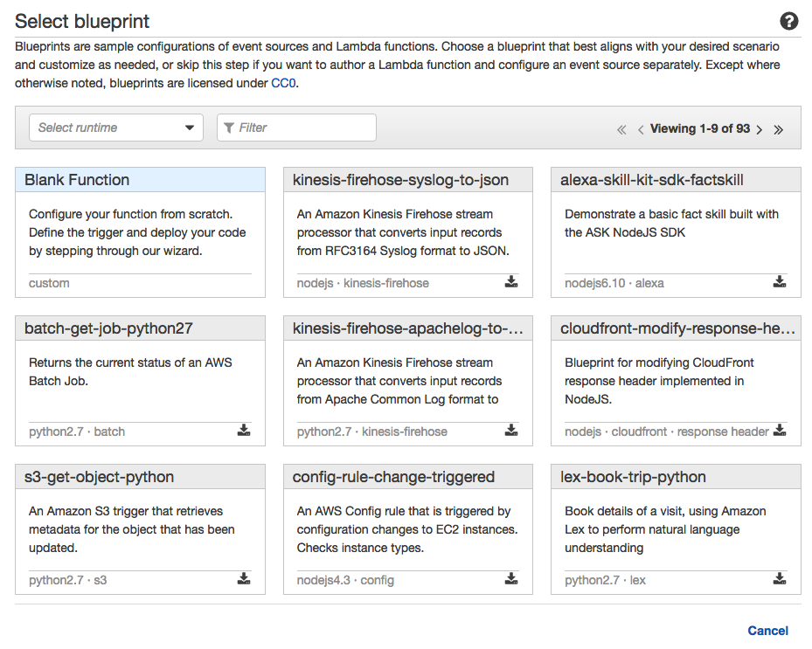Download the kinesis-firehose-syslog-to-json blueprint

point(511,281)
